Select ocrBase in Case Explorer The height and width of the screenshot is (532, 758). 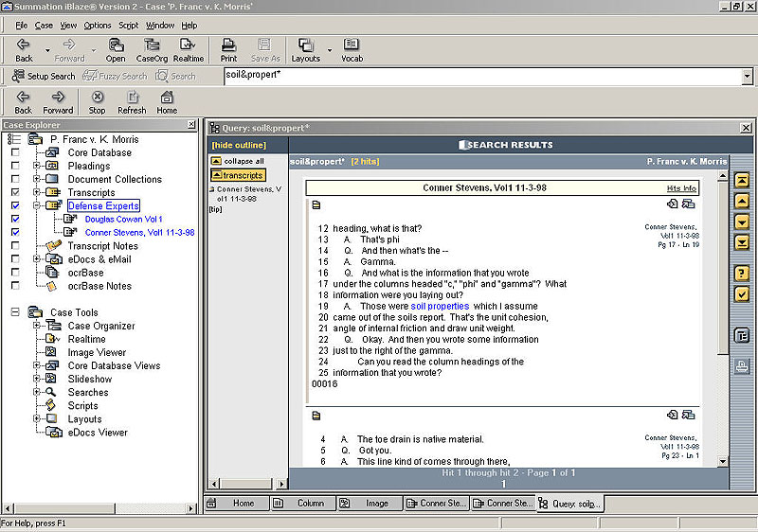pos(85,273)
